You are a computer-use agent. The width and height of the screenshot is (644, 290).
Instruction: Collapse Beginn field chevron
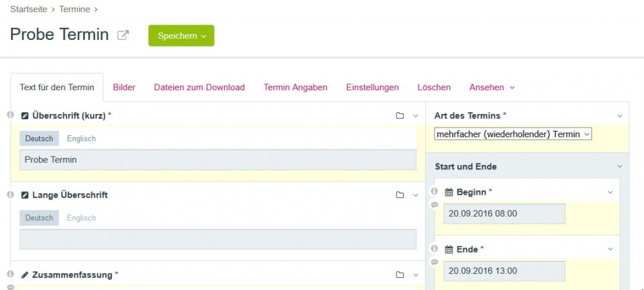tap(611, 192)
